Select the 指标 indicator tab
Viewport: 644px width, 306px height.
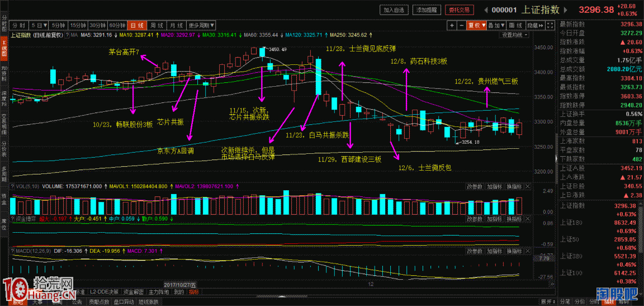tap(193, 292)
